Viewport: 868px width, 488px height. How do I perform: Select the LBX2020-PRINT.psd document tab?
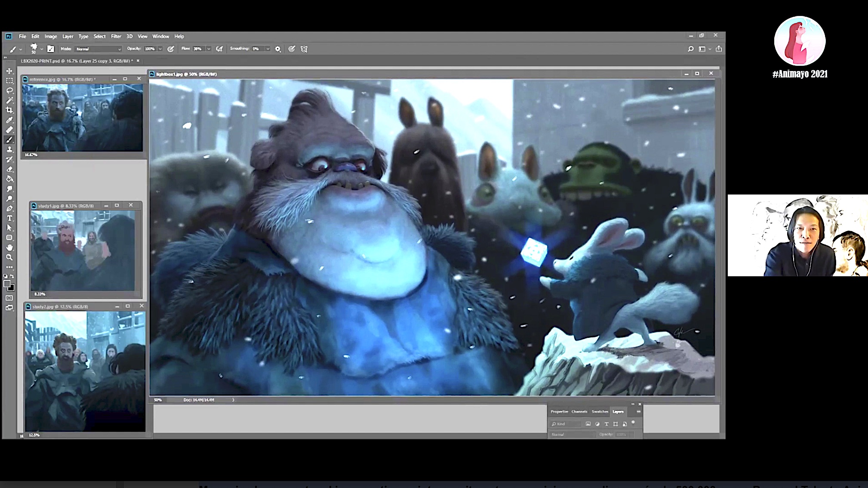pyautogui.click(x=77, y=61)
